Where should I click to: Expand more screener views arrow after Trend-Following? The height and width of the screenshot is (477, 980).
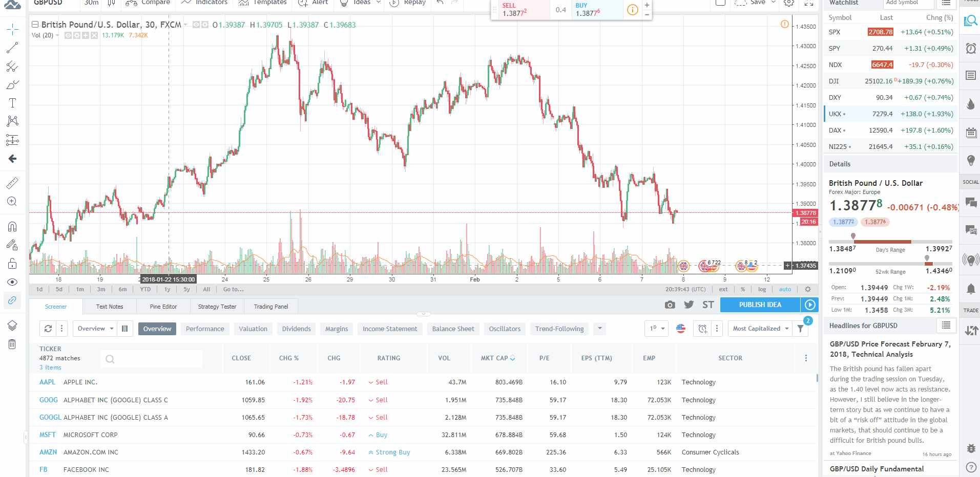pos(600,329)
